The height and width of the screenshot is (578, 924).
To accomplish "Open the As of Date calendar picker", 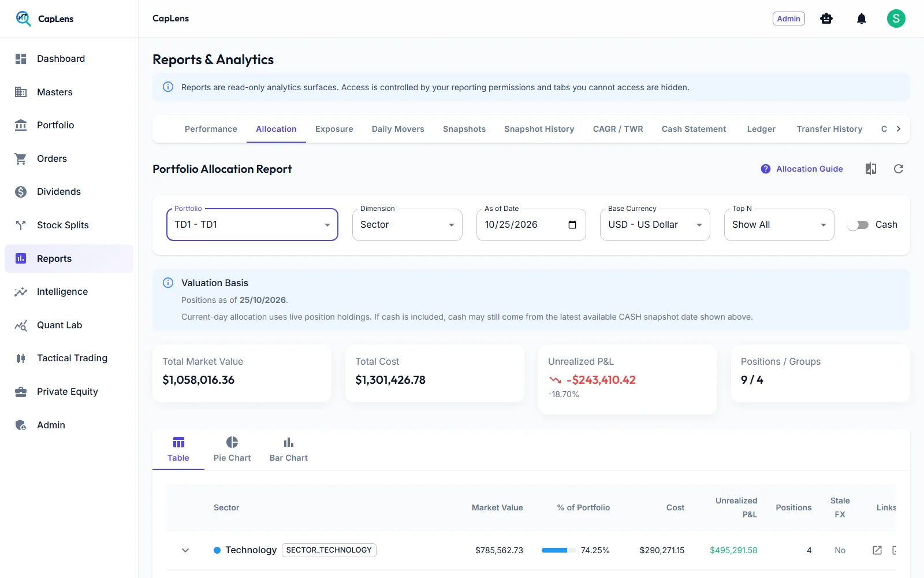I will 572,225.
